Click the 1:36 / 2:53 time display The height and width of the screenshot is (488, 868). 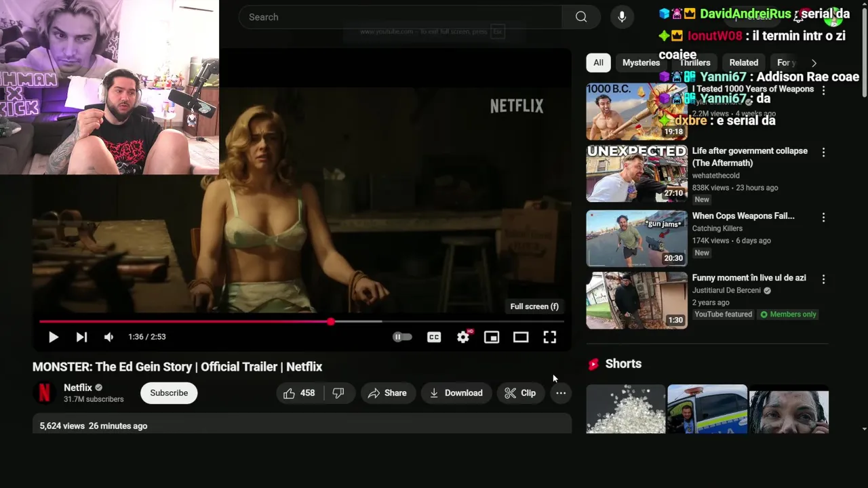[x=147, y=337]
